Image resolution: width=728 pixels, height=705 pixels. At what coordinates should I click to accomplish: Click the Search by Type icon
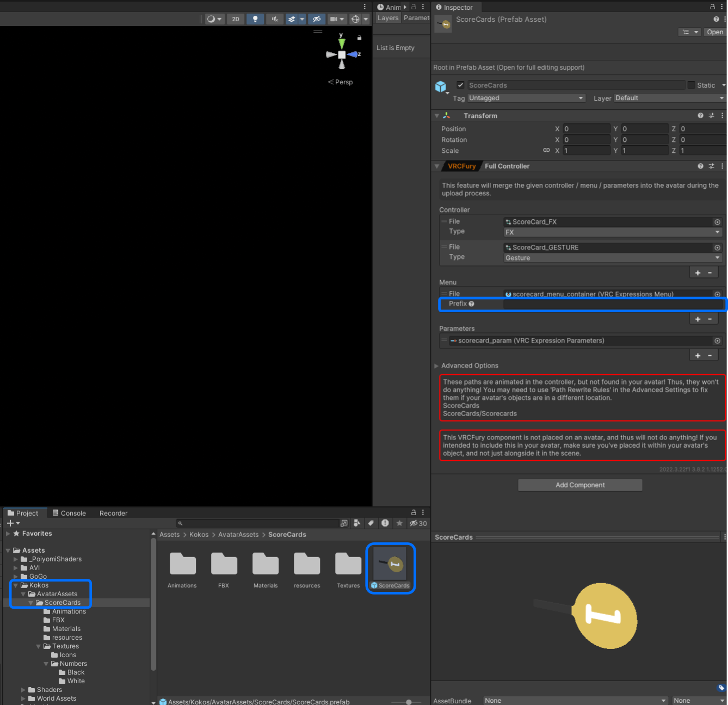click(357, 523)
